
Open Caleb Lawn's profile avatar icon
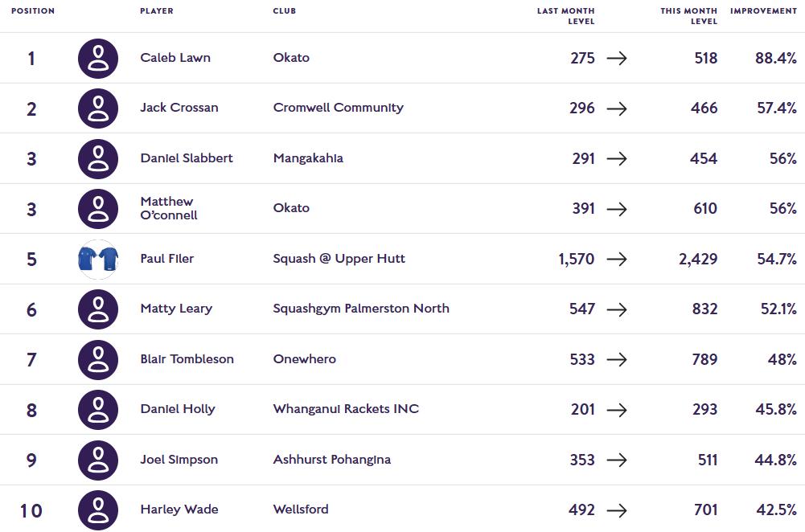[98, 59]
